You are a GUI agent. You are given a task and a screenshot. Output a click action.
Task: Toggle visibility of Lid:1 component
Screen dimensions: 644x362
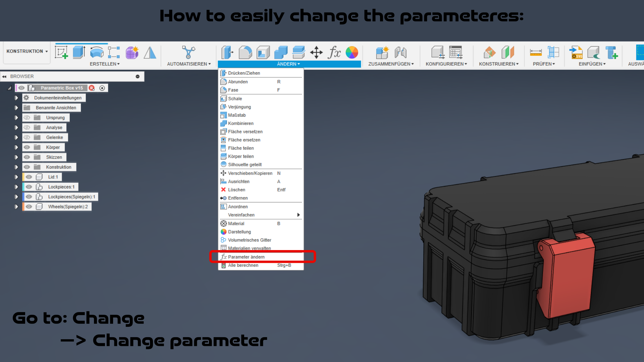29,177
